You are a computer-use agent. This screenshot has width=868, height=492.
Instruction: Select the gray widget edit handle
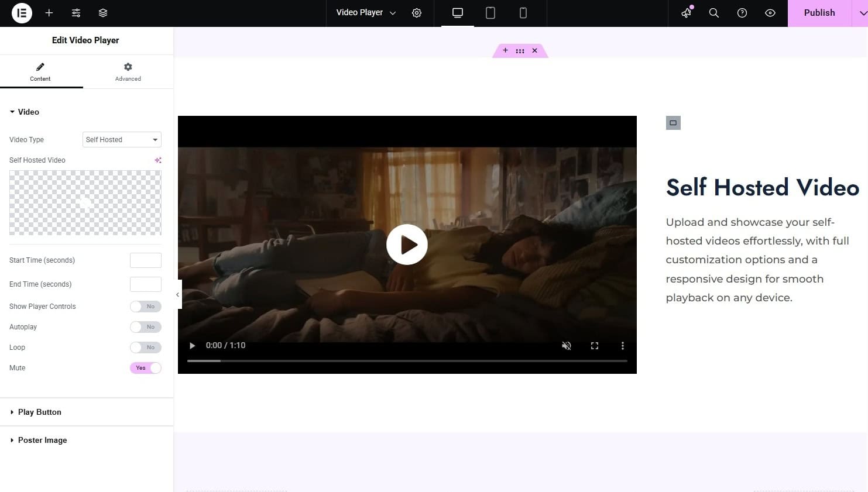(673, 123)
